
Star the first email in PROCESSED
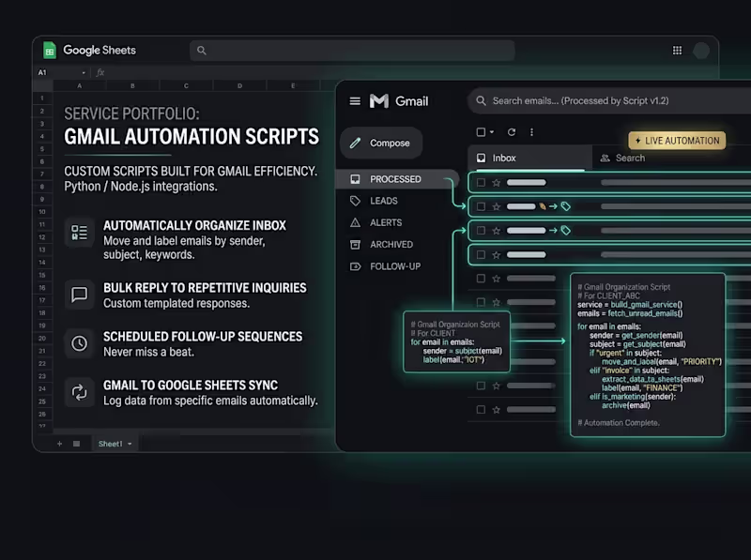496,182
